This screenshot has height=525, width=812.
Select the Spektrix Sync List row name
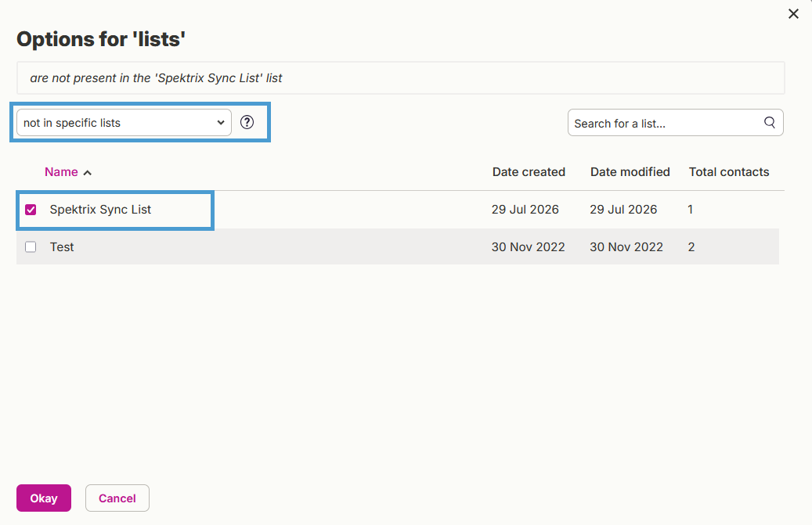[100, 210]
